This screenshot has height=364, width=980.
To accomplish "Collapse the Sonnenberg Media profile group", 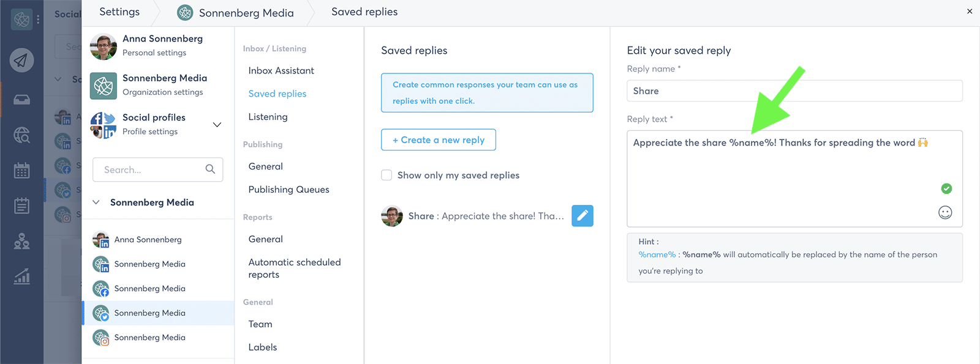I will click(96, 202).
